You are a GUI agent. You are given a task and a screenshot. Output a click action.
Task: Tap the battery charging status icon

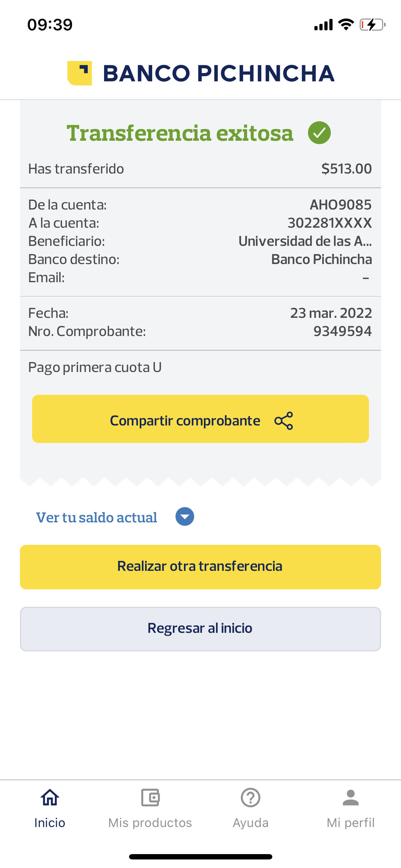372,25
